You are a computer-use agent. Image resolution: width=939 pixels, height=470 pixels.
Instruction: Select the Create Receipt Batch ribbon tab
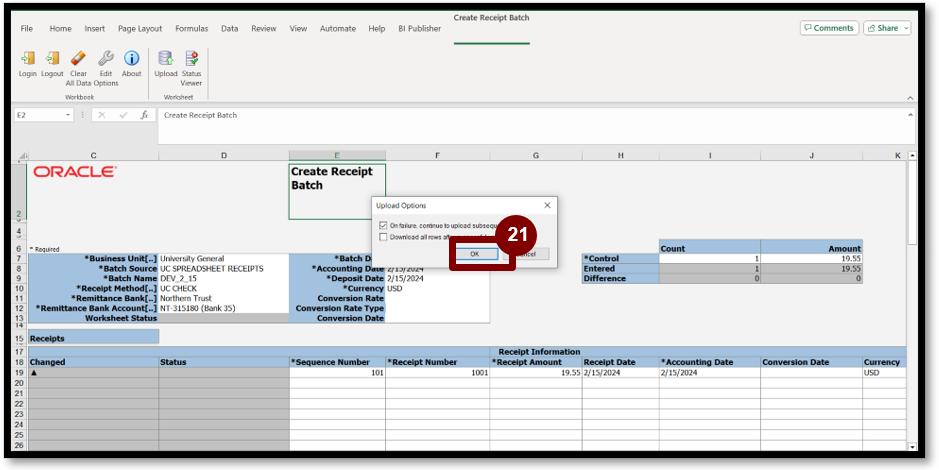[x=492, y=18]
